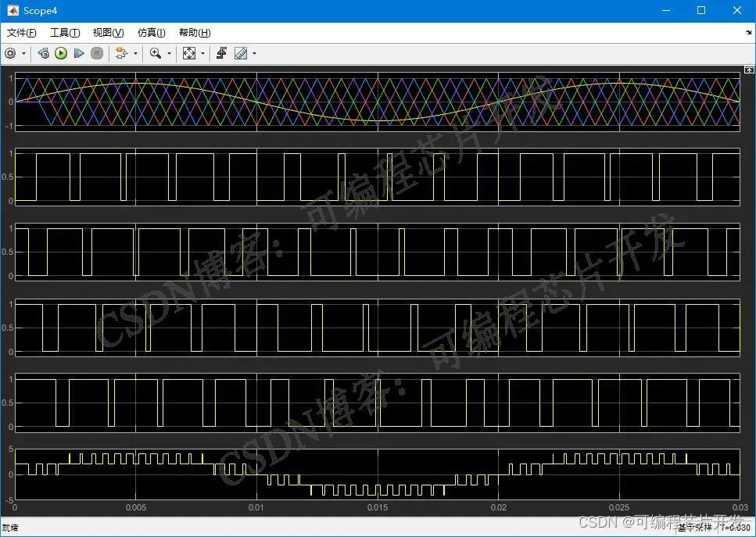Click the maximize-axes arrow at plot's top-right corner
This screenshot has height=537, width=756.
[x=748, y=70]
